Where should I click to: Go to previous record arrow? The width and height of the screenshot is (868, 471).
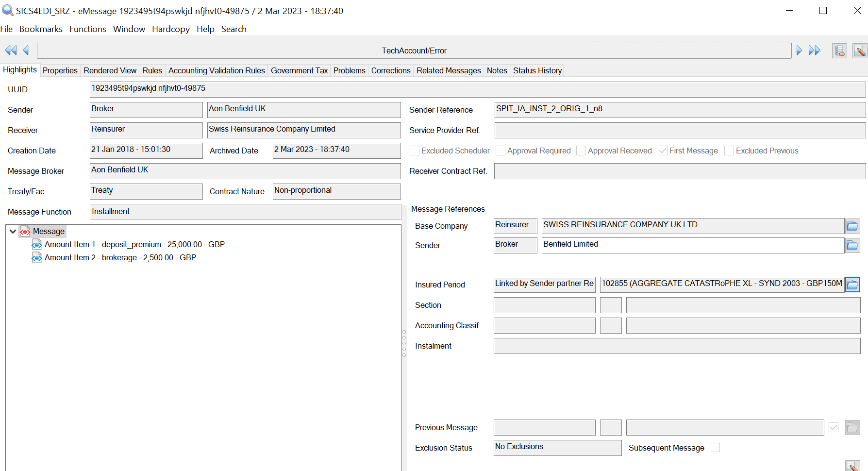(x=26, y=50)
